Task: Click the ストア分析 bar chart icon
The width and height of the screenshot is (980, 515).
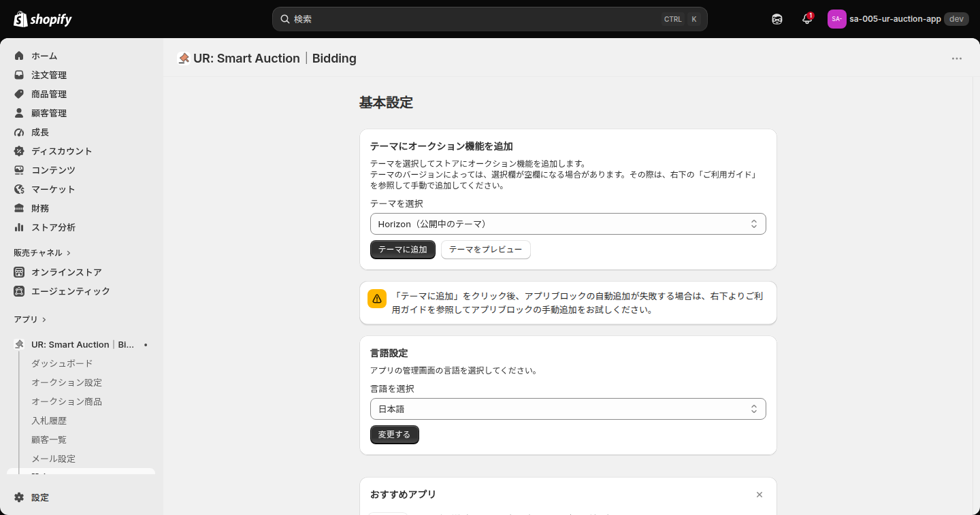Action: [x=19, y=227]
